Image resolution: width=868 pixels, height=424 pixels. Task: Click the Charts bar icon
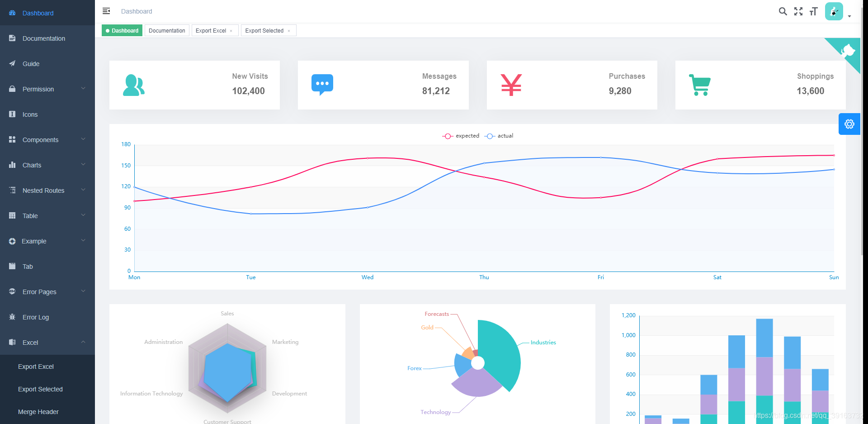[12, 165]
